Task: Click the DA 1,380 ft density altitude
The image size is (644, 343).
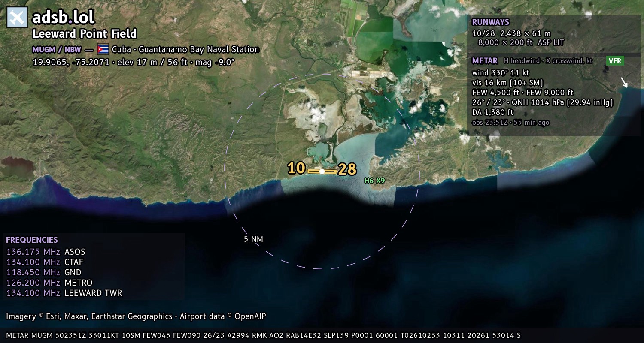Action: 492,112
